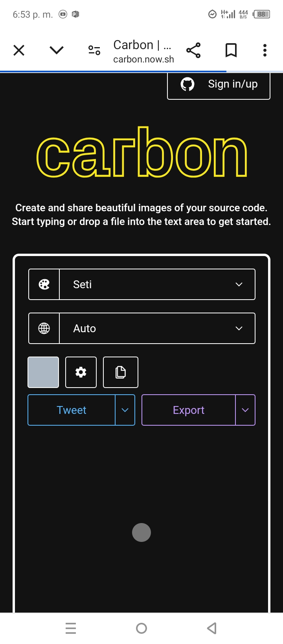Screen dimensions: 283x644
Task: Tap the Android back button
Action: pyautogui.click(x=212, y=628)
